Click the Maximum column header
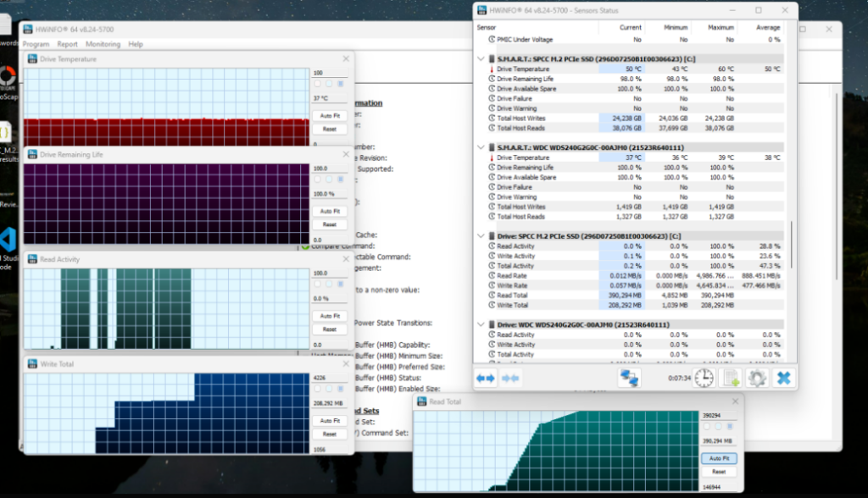868x498 pixels. (721, 28)
